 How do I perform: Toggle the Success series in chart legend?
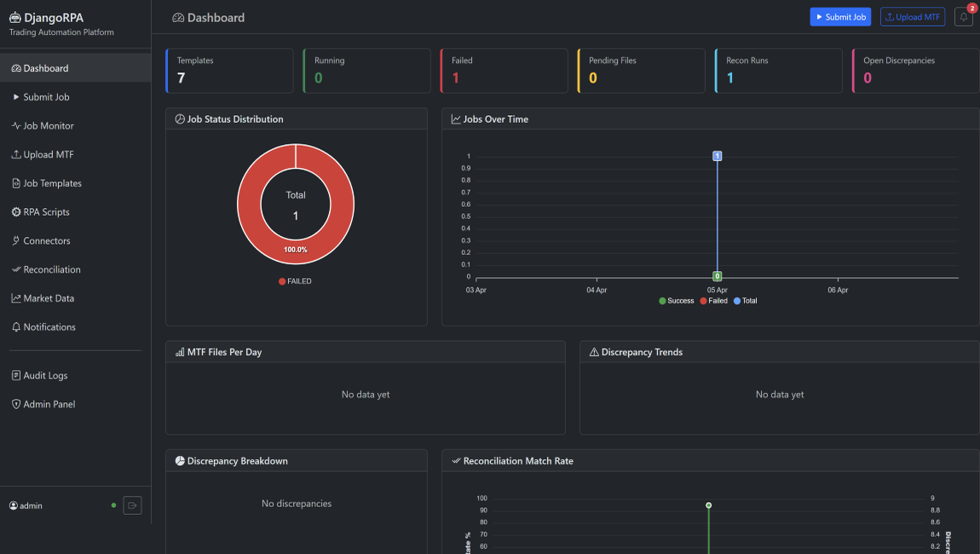click(676, 300)
